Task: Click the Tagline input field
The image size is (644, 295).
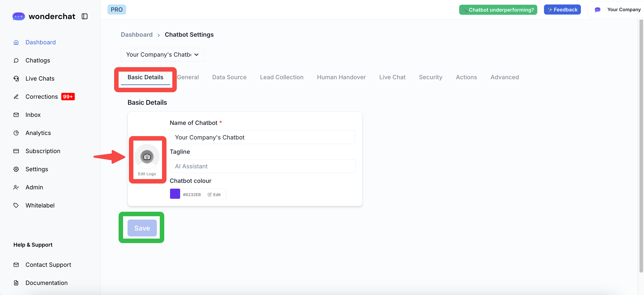Action: (x=262, y=166)
